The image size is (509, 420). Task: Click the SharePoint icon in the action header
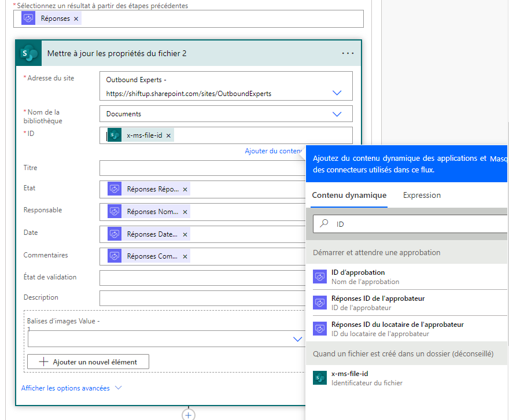click(x=28, y=53)
